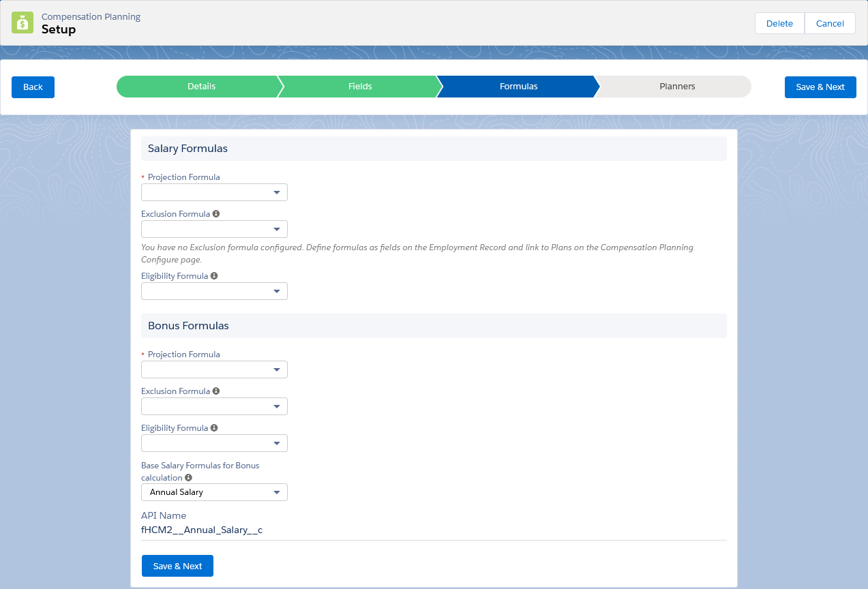868x589 pixels.
Task: Click the Delete button in header
Action: click(x=779, y=23)
